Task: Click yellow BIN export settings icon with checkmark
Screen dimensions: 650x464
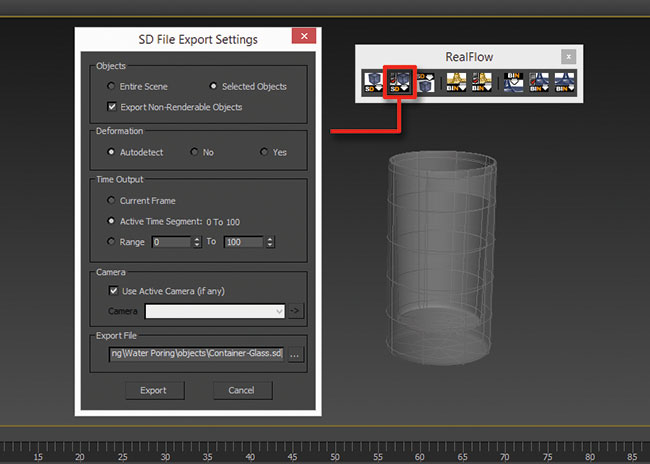Action: (482, 82)
